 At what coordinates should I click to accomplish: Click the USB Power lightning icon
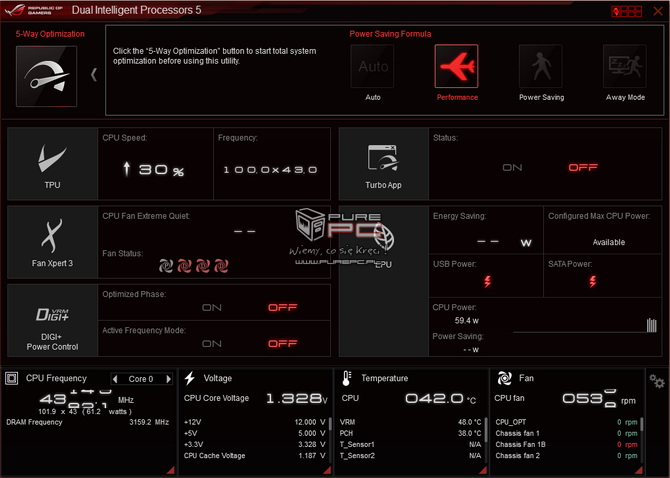click(x=487, y=281)
